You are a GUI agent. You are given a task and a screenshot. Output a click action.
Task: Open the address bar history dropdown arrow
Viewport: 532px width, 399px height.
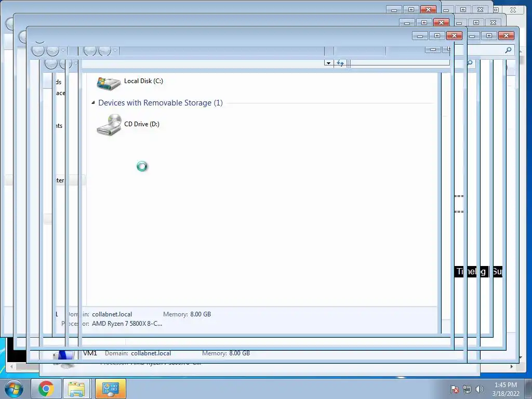point(328,63)
